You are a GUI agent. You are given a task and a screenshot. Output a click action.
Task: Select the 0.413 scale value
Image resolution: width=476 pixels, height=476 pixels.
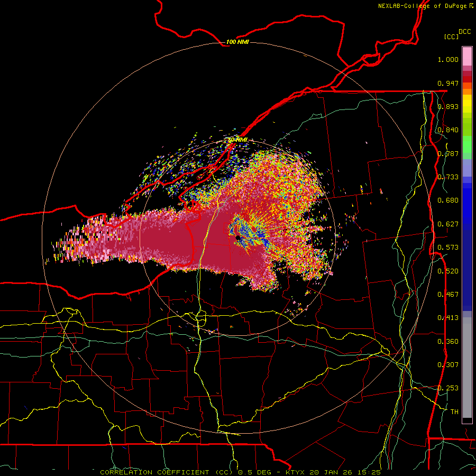pyautogui.click(x=448, y=318)
